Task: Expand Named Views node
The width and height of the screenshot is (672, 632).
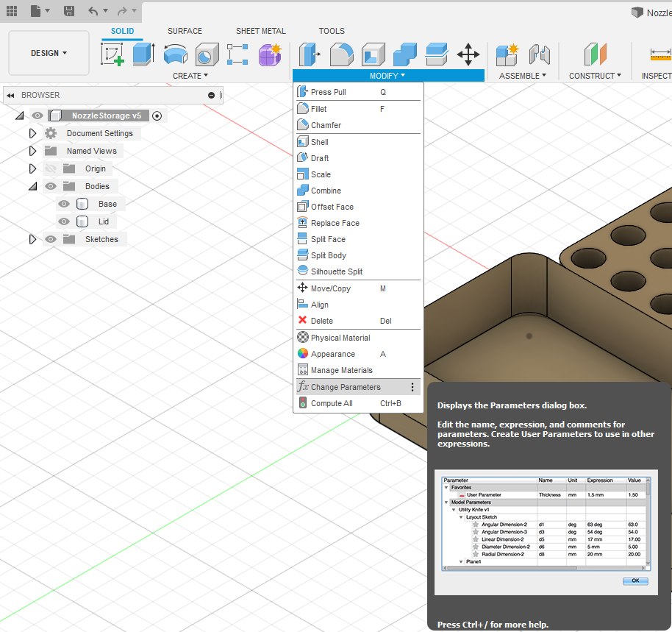Action: tap(32, 151)
